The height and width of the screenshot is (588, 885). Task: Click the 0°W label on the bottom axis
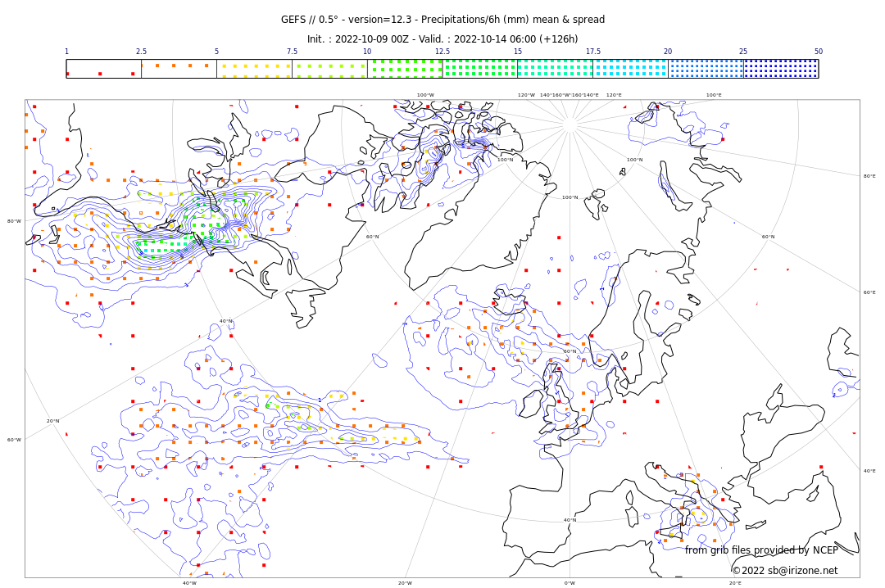point(570,583)
